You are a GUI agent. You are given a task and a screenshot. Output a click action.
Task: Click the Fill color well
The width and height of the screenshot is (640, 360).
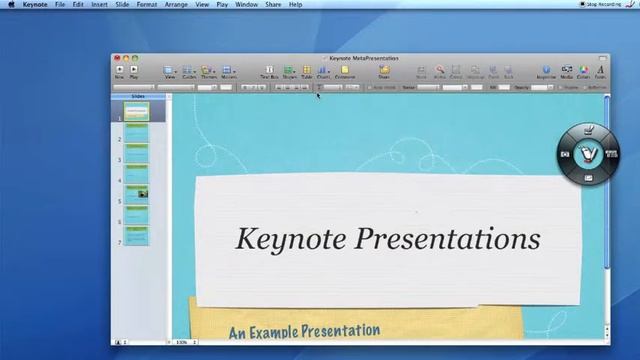[504, 87]
